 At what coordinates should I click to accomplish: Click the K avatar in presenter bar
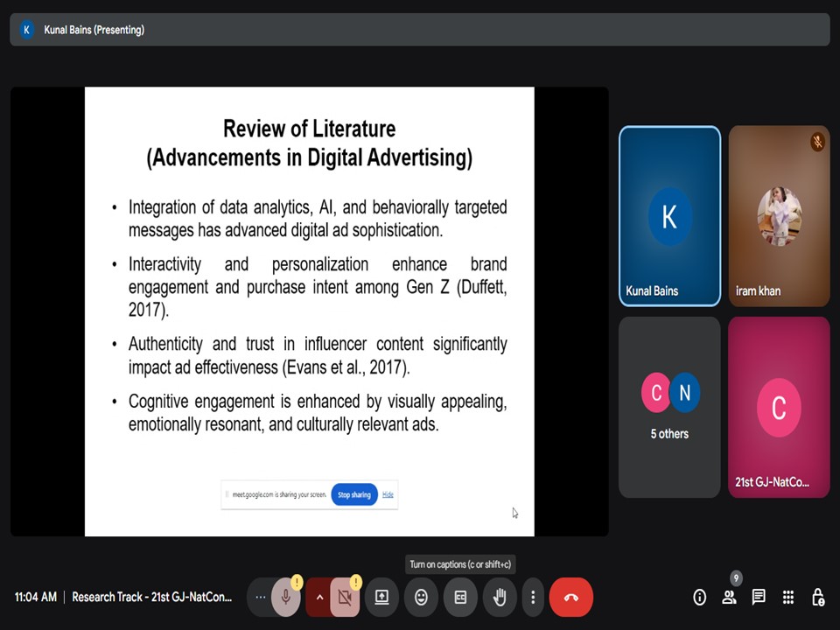point(27,30)
